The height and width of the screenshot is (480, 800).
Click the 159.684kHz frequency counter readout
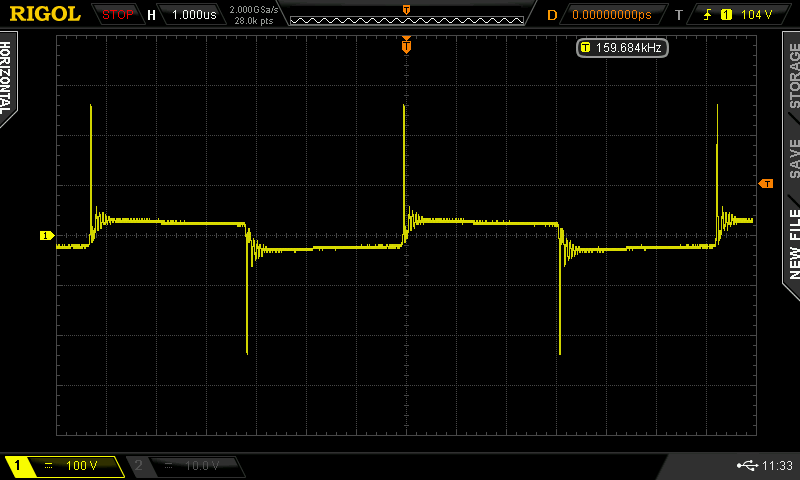pyautogui.click(x=622, y=47)
